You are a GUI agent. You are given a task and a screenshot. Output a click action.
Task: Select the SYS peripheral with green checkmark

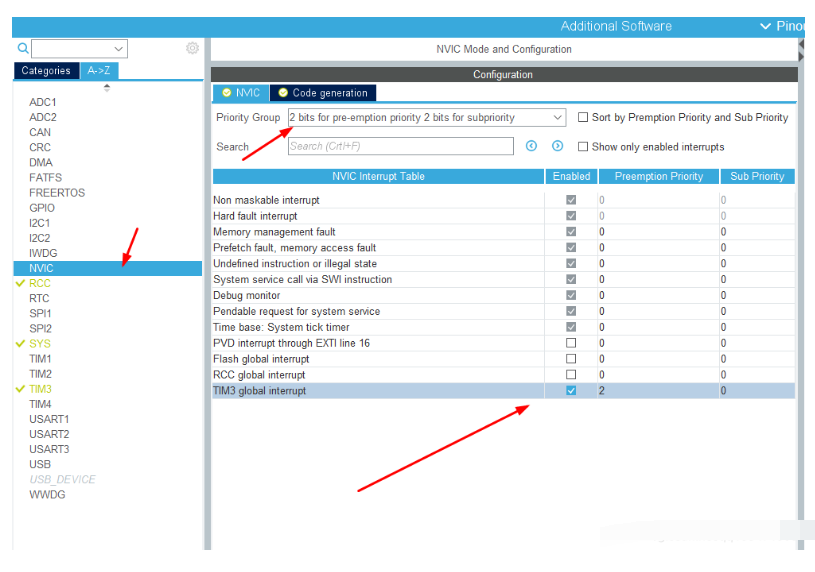[x=40, y=343]
